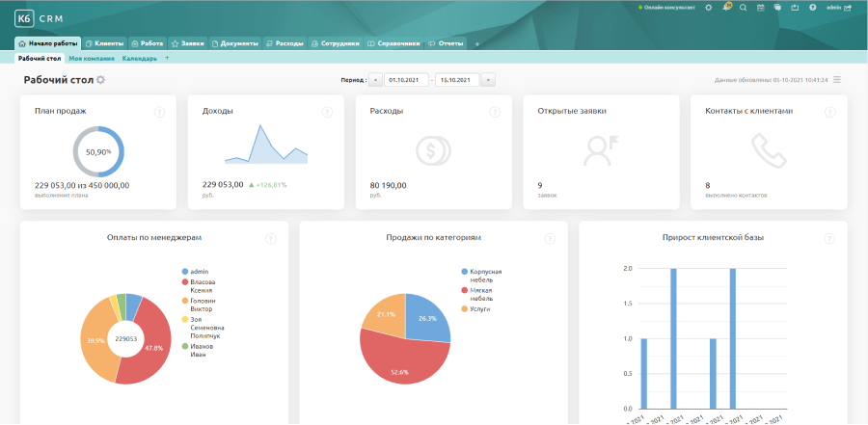Open the help question-mark icon in header
Viewport: 868px width, 425px height.
click(x=813, y=8)
